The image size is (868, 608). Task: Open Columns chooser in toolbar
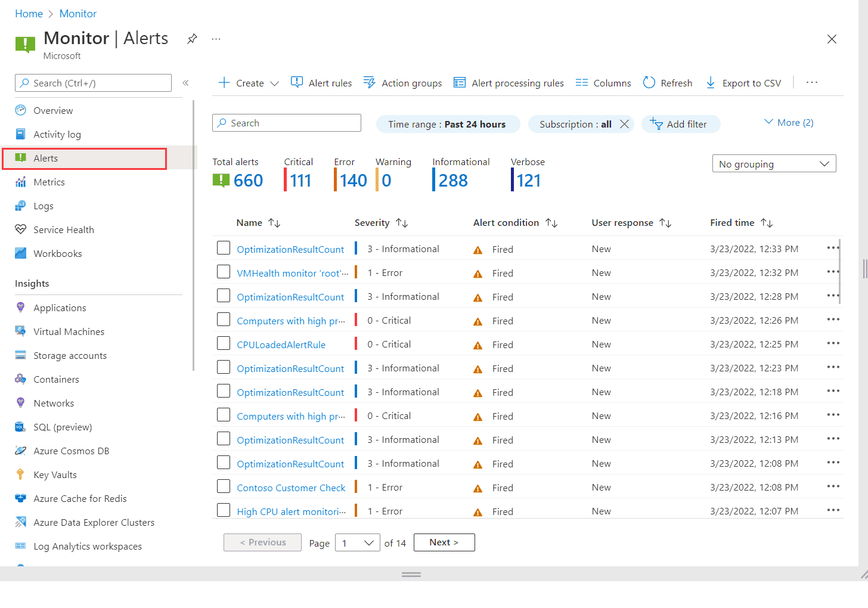(603, 83)
